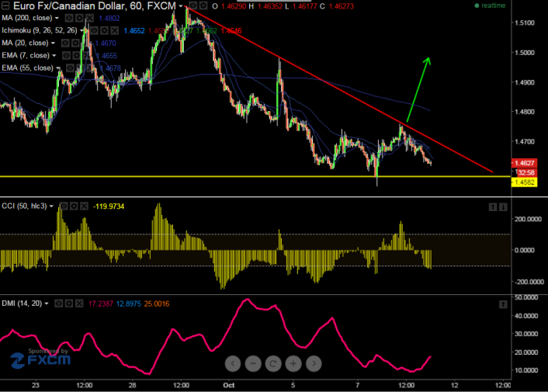The height and width of the screenshot is (392, 548).
Task: Expand the Ichimoku (9, 26, 52, 26) dropdown arrow
Action: click(x=82, y=31)
